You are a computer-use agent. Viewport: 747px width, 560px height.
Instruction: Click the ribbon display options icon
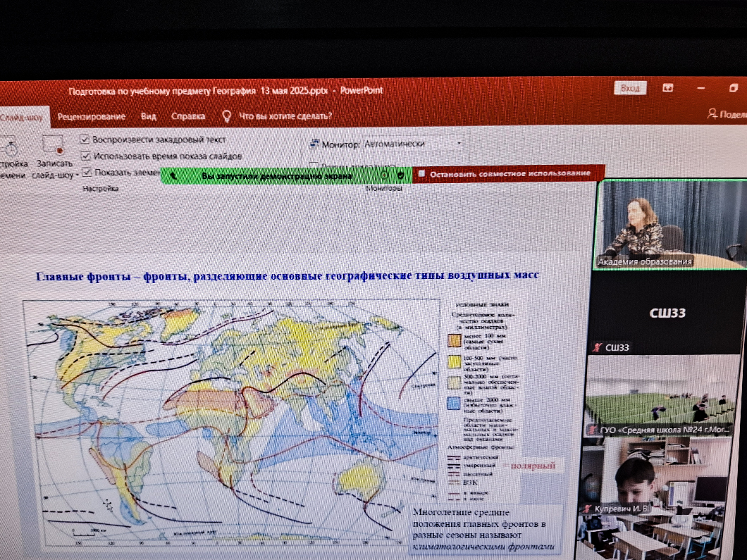click(668, 88)
